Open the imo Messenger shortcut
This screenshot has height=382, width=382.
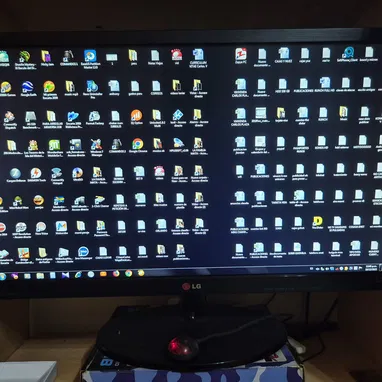[83, 253]
